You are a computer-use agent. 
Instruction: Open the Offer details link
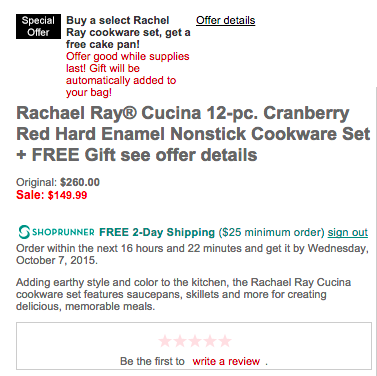226,20
